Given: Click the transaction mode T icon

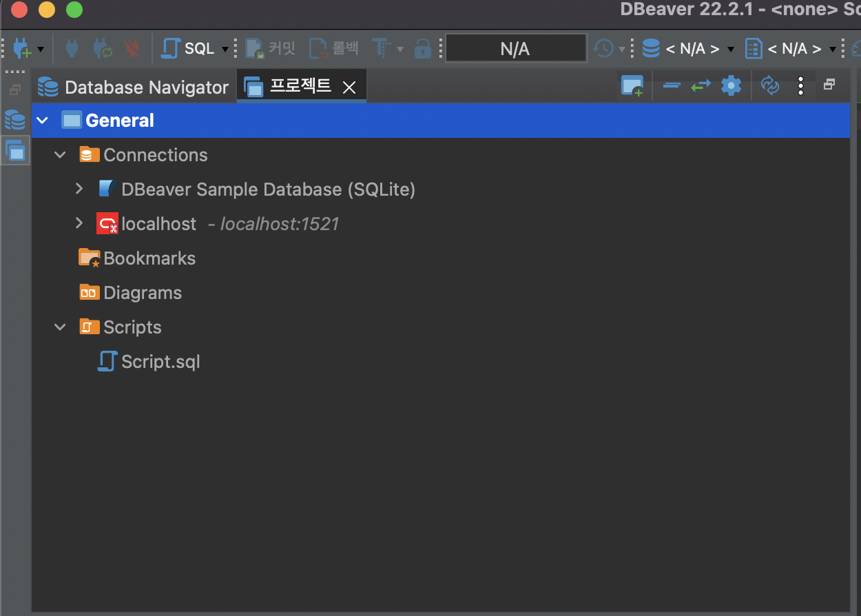Looking at the screenshot, I should point(381,48).
